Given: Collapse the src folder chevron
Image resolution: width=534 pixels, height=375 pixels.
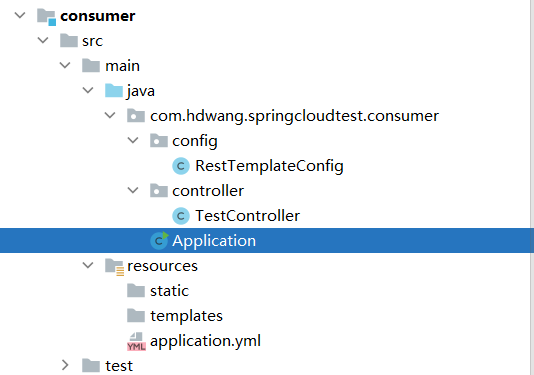Looking at the screenshot, I should pos(43,41).
